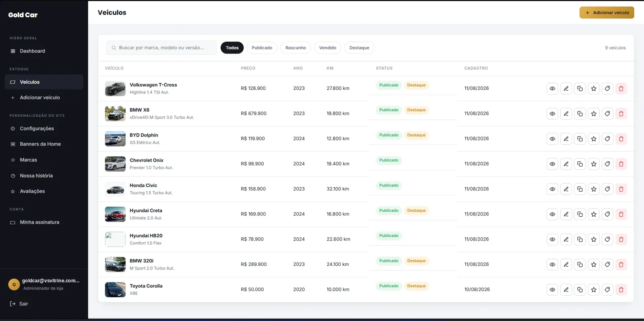644x321 pixels.
Task: Go to Veículos in the sidebar
Action: click(44, 82)
